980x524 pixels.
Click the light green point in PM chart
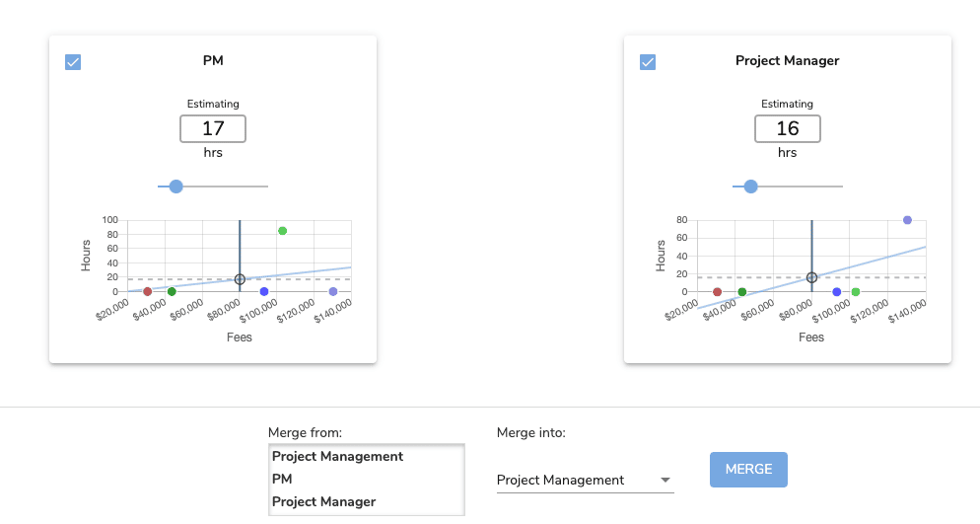point(282,231)
